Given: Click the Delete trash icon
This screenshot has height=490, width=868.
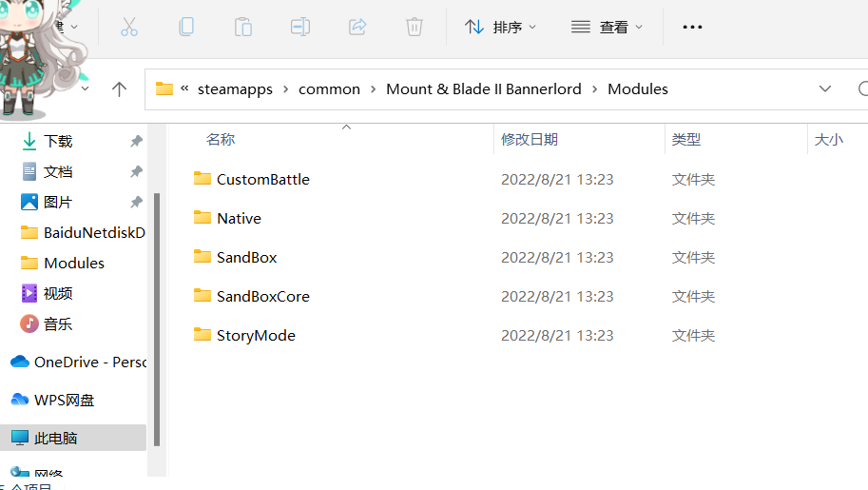Looking at the screenshot, I should coord(415,27).
